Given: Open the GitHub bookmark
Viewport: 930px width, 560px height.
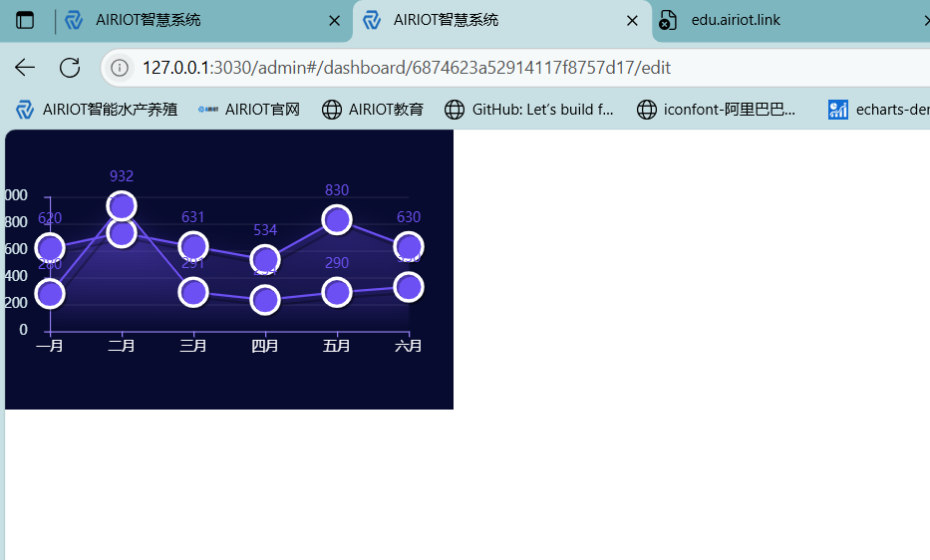Looking at the screenshot, I should [x=529, y=110].
